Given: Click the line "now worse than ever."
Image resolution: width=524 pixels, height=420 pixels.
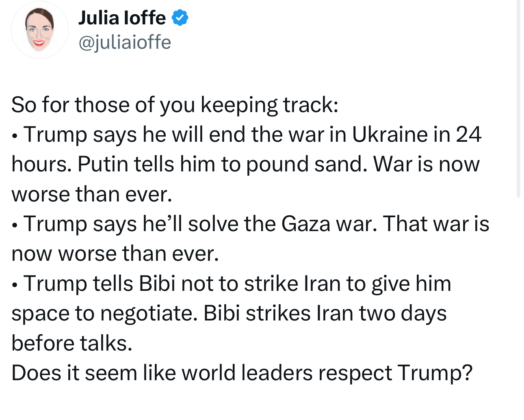Looking at the screenshot, I should pos(115,254).
